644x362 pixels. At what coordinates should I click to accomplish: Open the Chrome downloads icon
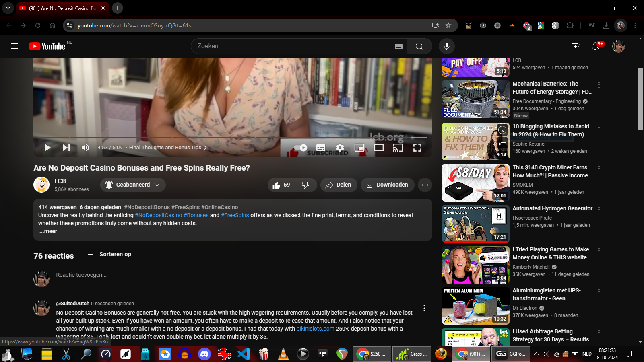click(606, 25)
